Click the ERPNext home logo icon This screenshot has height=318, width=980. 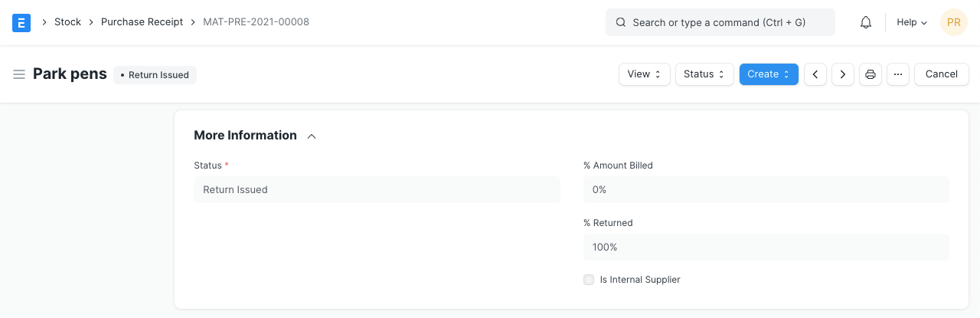(x=21, y=23)
